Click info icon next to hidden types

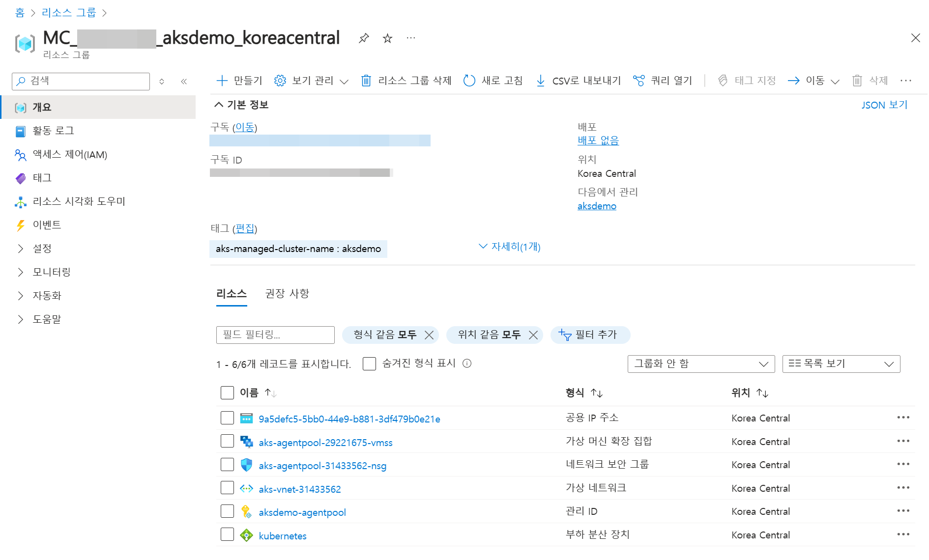click(x=467, y=364)
